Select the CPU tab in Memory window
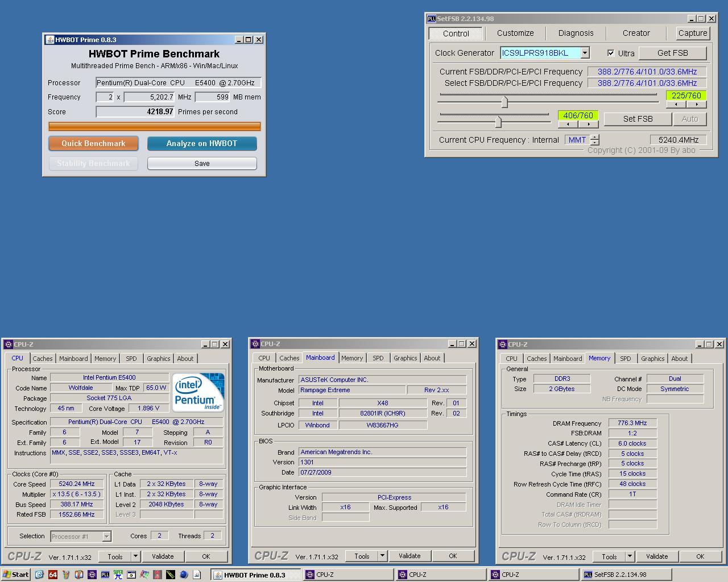The width and height of the screenshot is (728, 582). (511, 359)
